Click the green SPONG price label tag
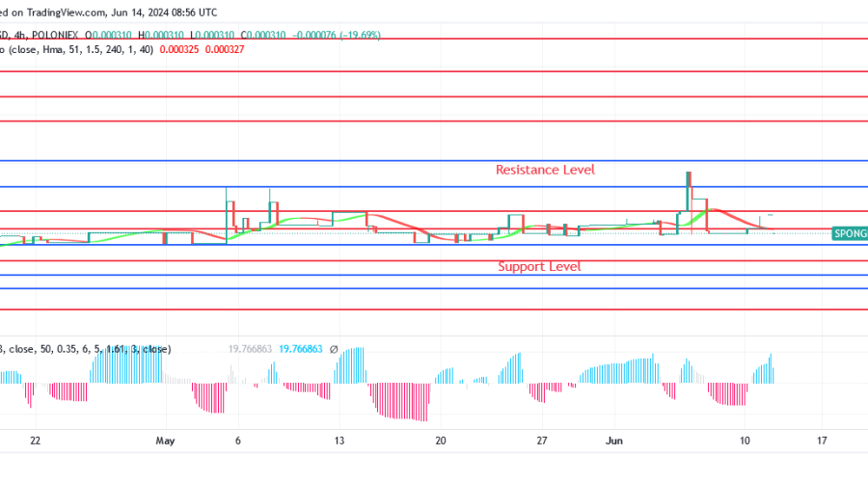This screenshot has height=482, width=868. 849,233
